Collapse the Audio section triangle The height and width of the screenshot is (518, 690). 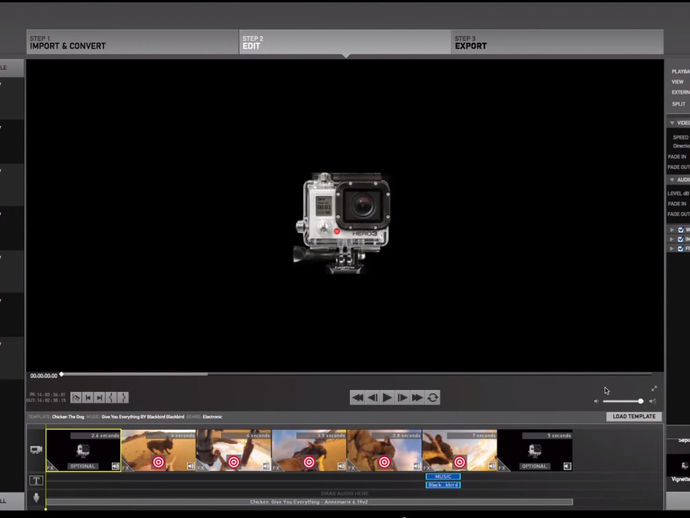pyautogui.click(x=672, y=180)
